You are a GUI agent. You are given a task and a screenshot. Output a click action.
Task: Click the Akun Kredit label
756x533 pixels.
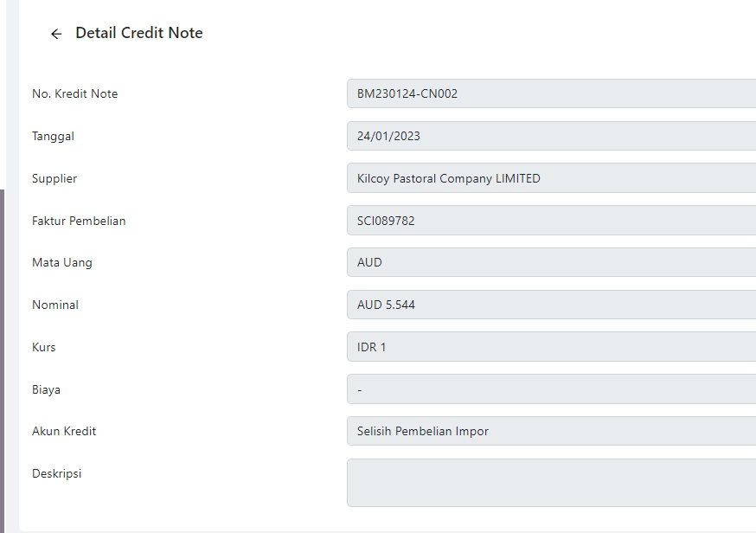[x=64, y=431]
